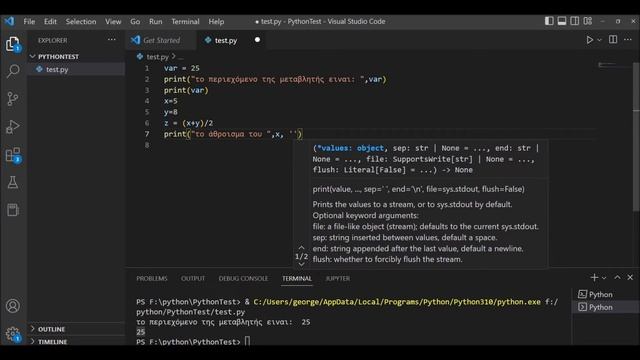Screen dimensions: 640x360
Task: Create new terminal with plus icon
Action: (594, 278)
